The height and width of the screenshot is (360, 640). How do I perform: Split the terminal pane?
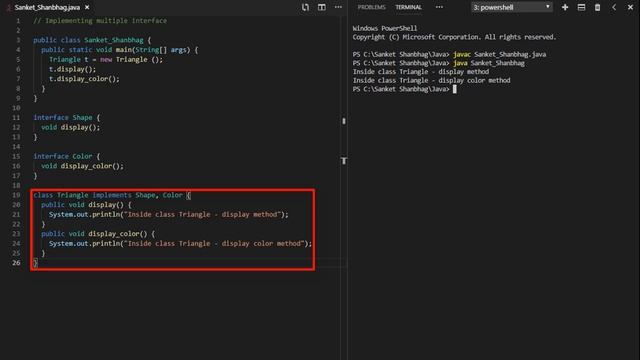click(581, 7)
